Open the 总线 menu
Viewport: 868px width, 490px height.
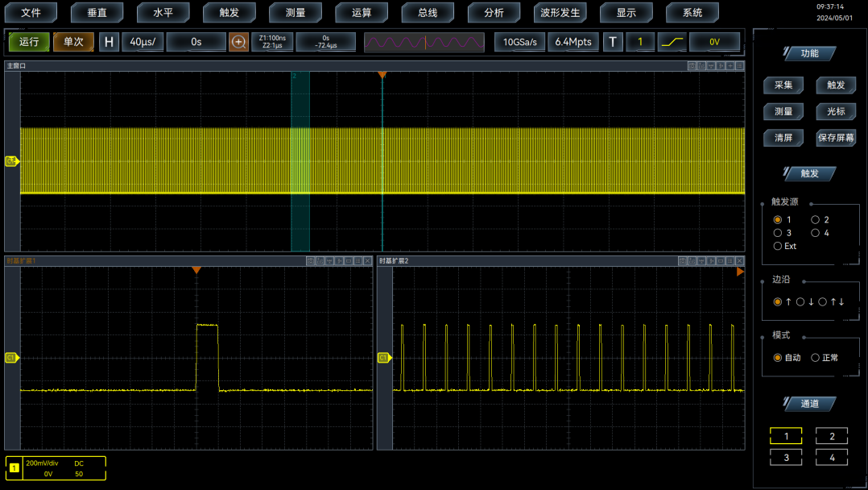[x=428, y=12]
